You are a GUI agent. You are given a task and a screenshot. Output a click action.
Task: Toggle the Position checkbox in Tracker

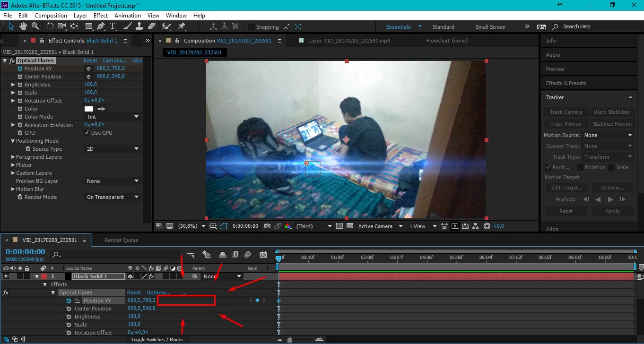point(548,167)
